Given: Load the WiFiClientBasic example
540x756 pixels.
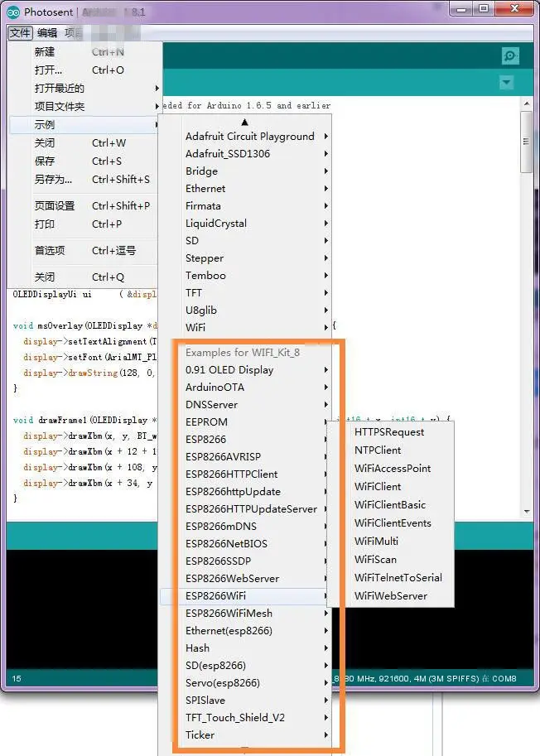Looking at the screenshot, I should [391, 505].
